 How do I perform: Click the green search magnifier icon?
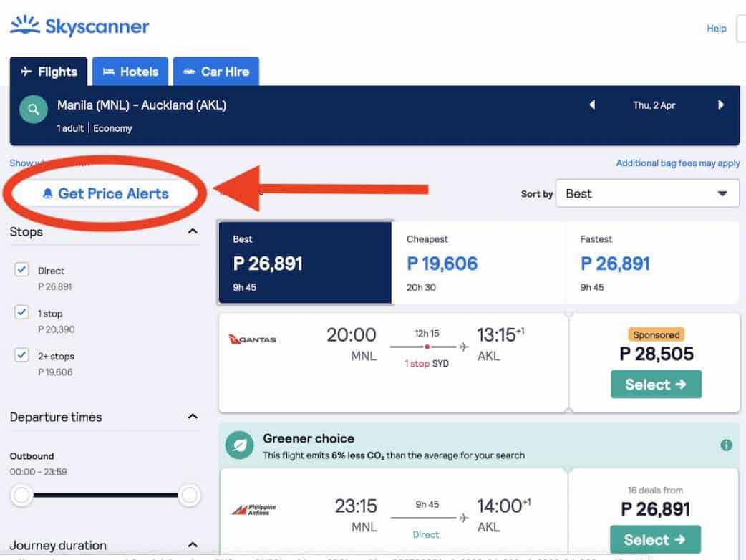(33, 111)
